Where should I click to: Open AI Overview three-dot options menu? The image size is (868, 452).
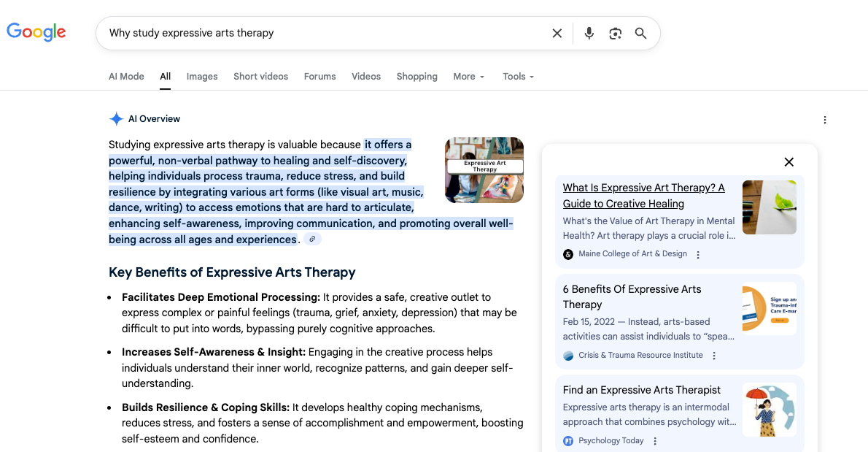click(825, 120)
